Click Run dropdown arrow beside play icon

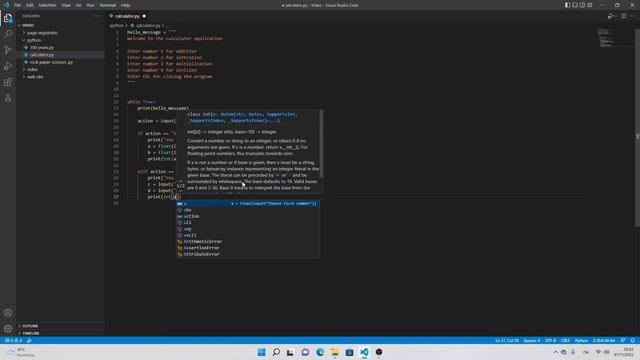616,16
